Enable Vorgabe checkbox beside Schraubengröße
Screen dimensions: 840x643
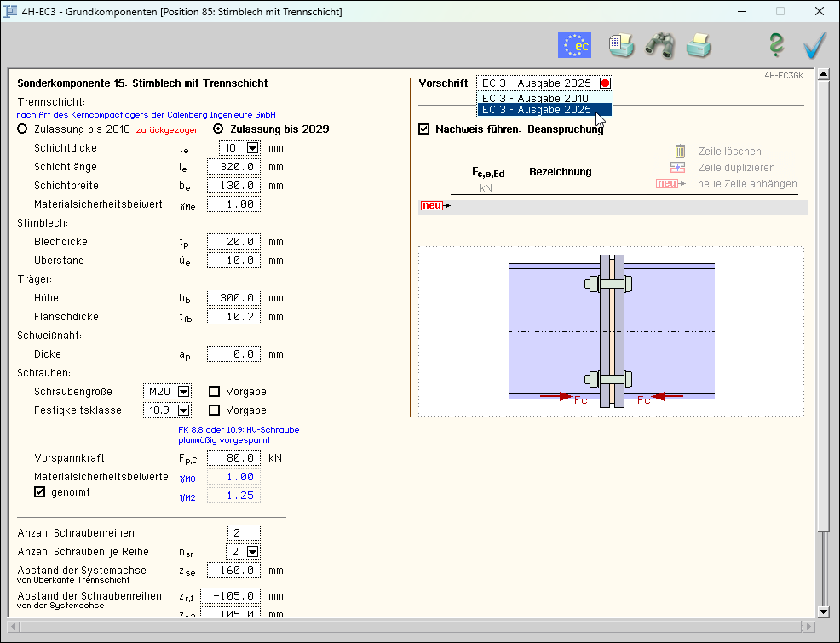click(x=215, y=392)
